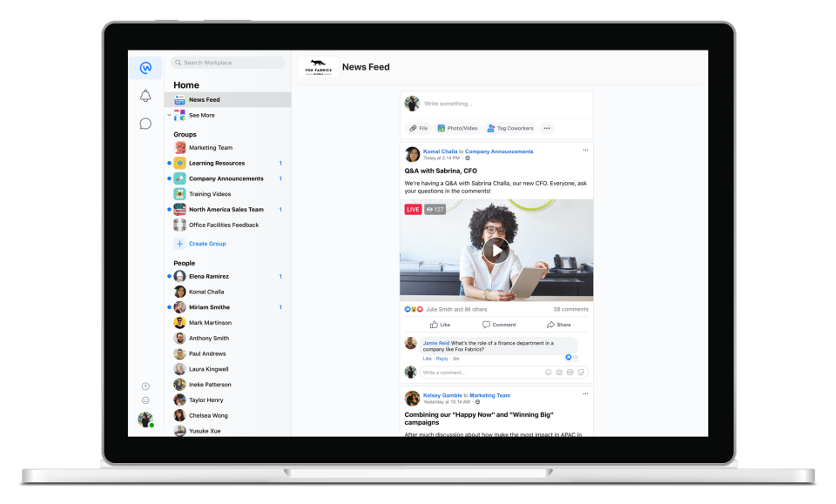Open more options on Komal Challa's post
Screen dimensions: 836x504
click(585, 150)
